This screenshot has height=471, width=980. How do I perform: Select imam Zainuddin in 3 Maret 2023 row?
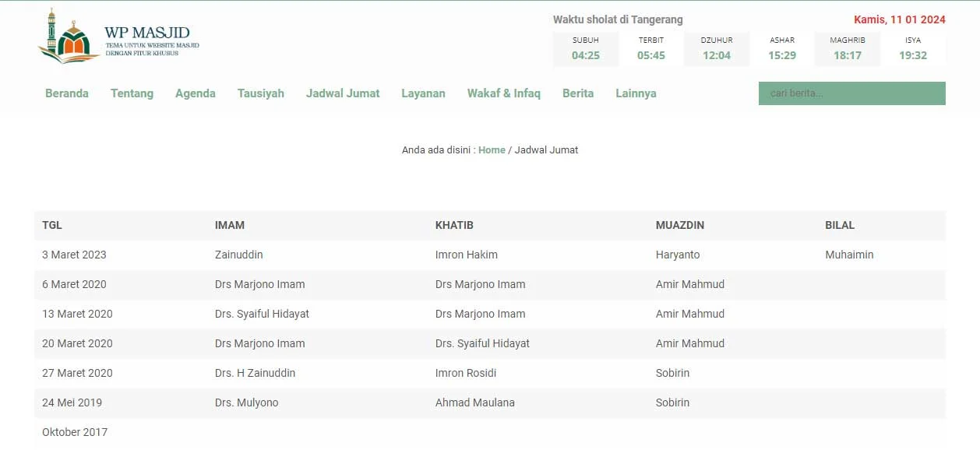239,255
